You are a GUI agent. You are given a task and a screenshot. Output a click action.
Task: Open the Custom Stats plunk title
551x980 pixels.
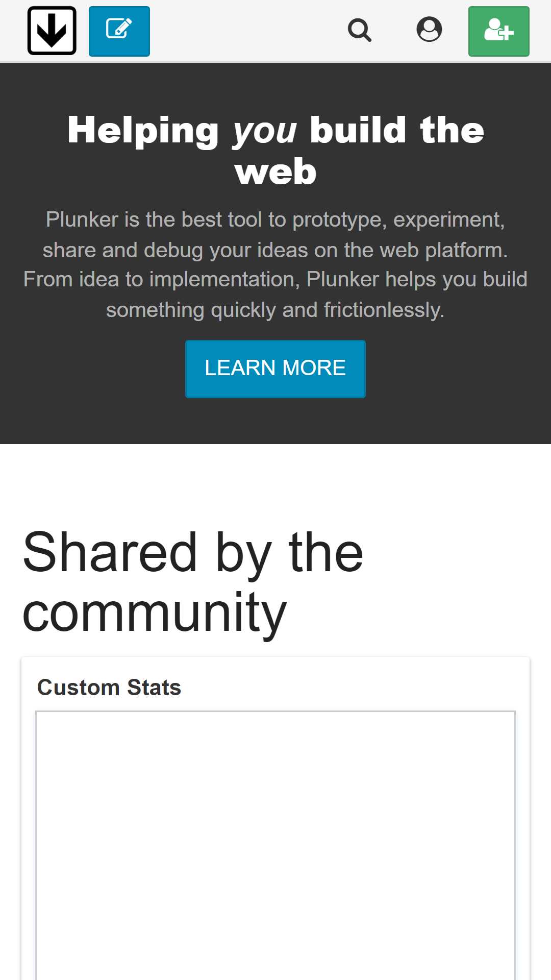click(109, 688)
